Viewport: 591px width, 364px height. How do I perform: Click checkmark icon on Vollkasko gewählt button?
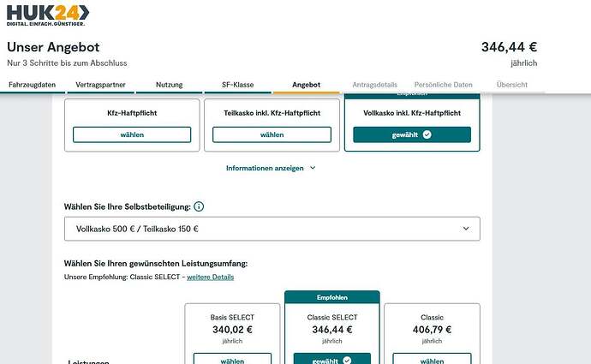pos(427,134)
